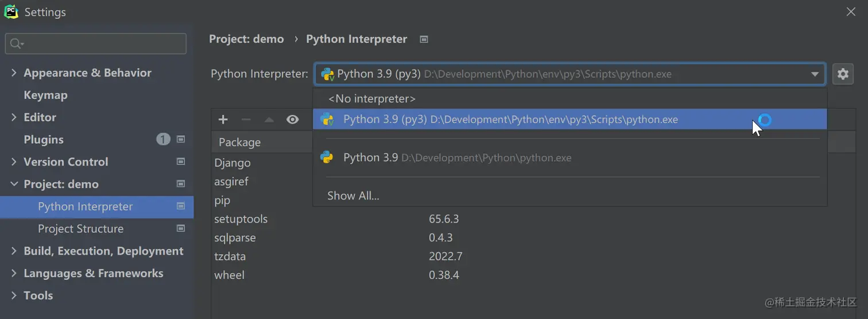Select Python 3.9 (py3) virtualenv interpreter option
Viewport: 868px width, 319px height.
[x=510, y=120]
